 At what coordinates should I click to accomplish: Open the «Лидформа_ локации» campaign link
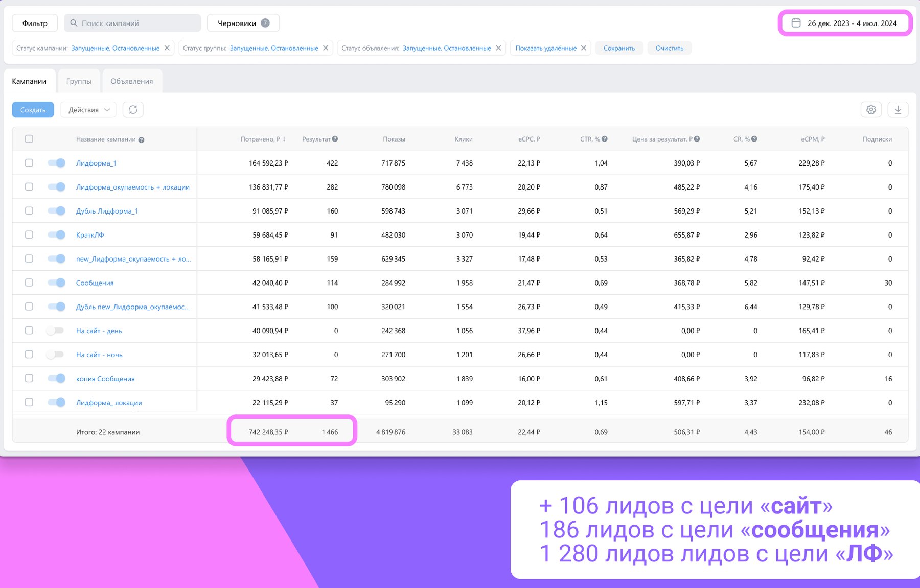[109, 403]
